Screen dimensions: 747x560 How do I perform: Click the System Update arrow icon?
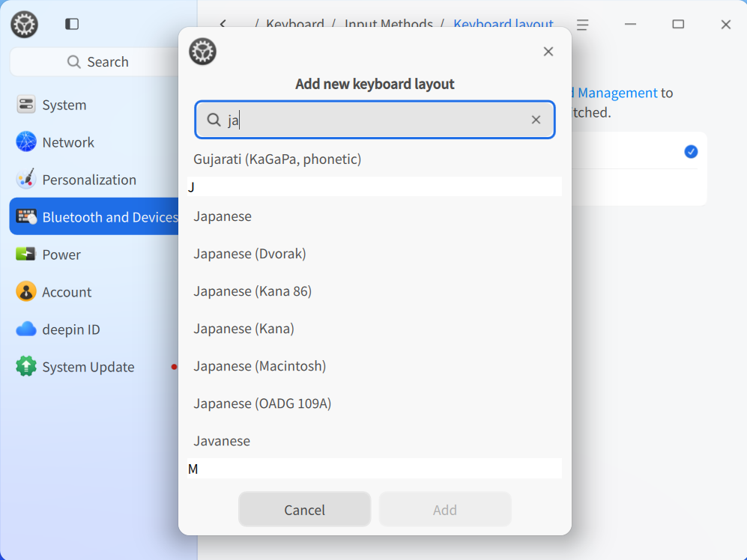click(x=25, y=366)
